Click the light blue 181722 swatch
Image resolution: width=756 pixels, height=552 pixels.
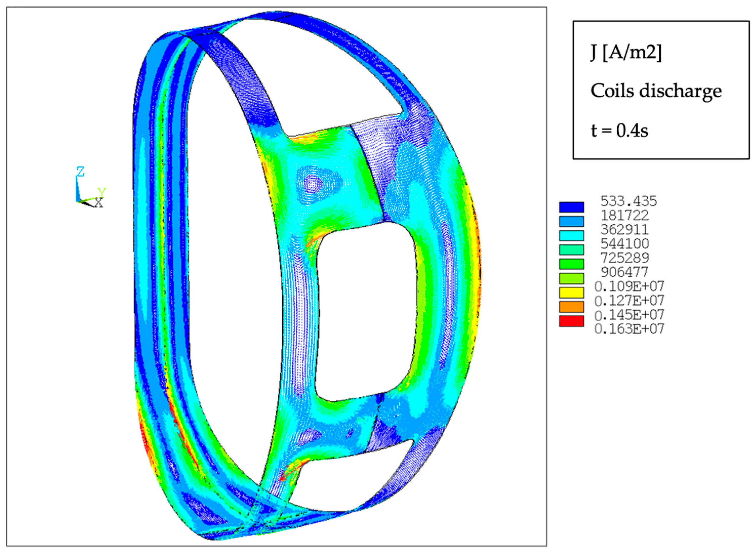(x=571, y=221)
